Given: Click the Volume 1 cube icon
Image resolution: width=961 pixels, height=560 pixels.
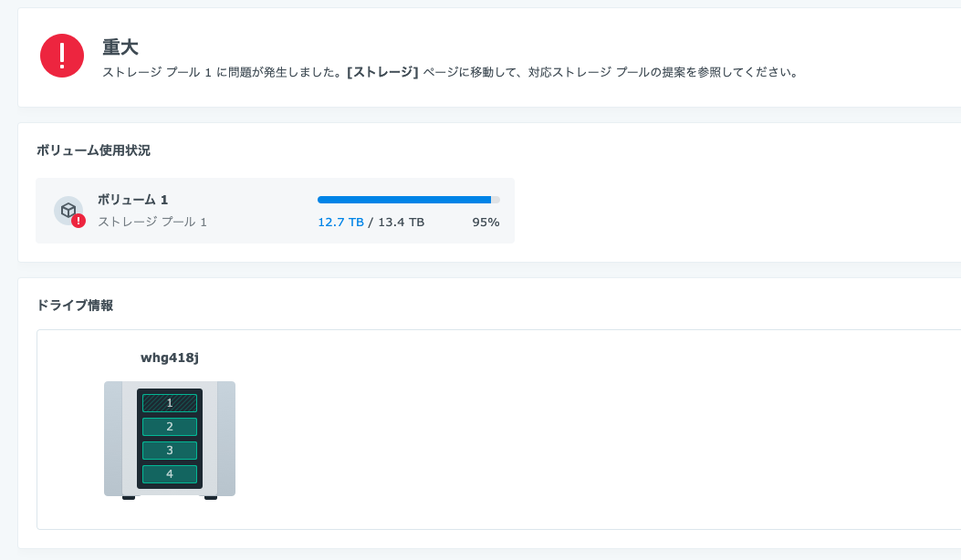Looking at the screenshot, I should (x=68, y=211).
